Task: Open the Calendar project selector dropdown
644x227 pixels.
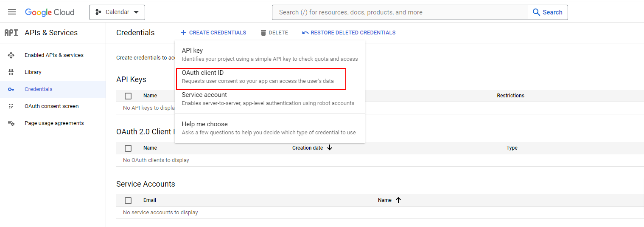Action: (x=117, y=12)
